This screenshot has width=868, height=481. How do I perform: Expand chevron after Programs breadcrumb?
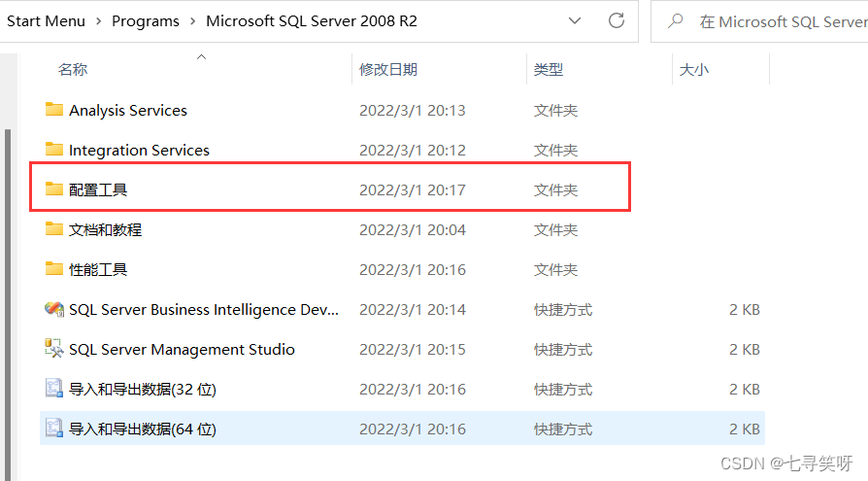point(192,21)
